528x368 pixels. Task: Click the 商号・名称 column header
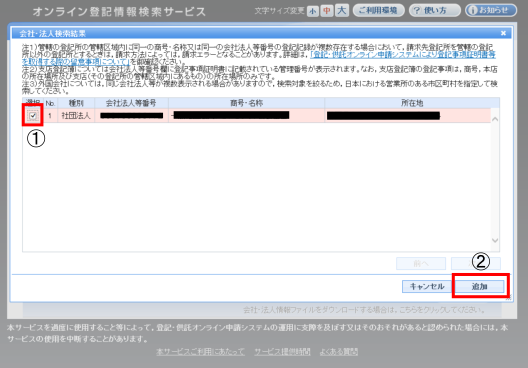(246, 103)
